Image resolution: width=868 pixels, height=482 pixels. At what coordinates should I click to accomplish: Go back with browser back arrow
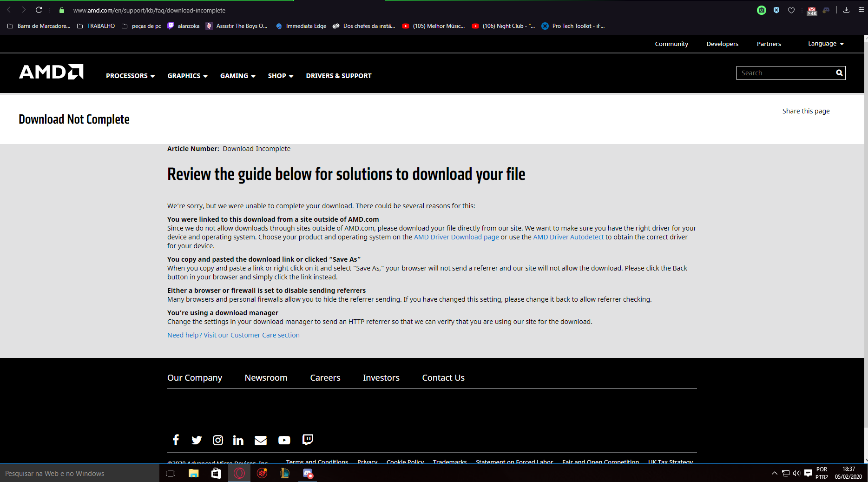[9, 10]
